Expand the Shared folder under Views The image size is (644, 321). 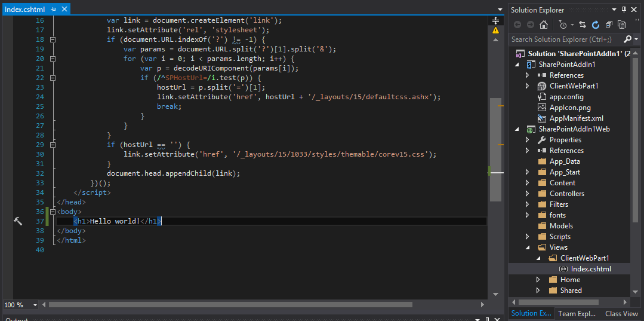tap(538, 290)
